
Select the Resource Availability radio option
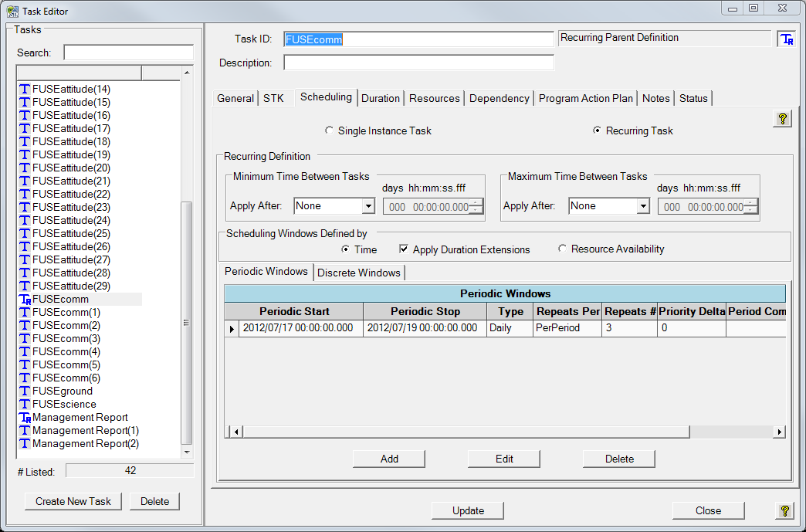(x=563, y=249)
